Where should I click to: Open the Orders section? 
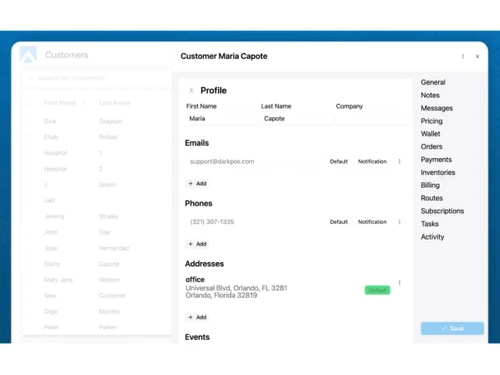[431, 147]
